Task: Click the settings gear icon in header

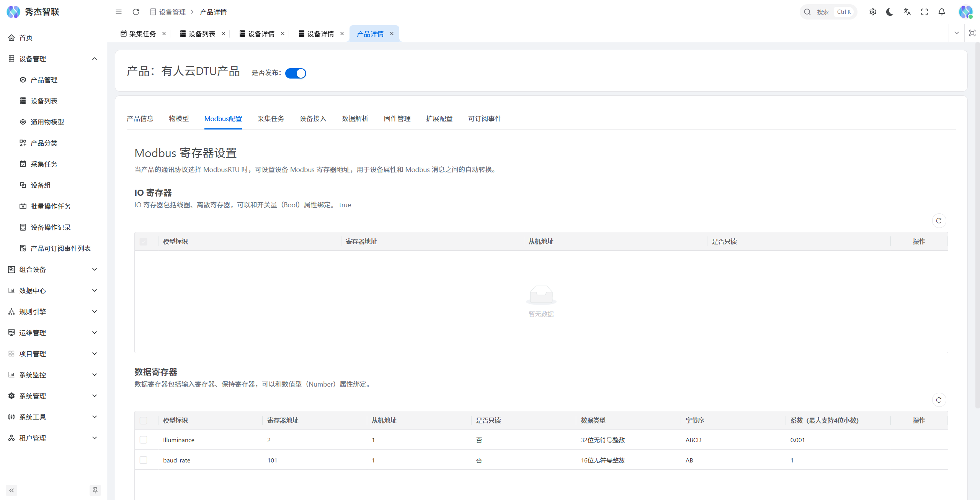Action: (x=872, y=12)
